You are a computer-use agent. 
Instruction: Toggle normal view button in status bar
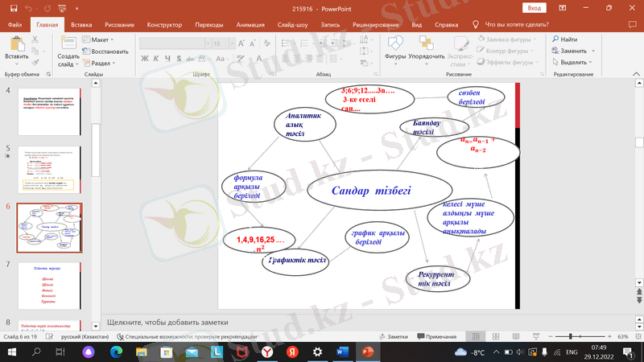pos(476,336)
